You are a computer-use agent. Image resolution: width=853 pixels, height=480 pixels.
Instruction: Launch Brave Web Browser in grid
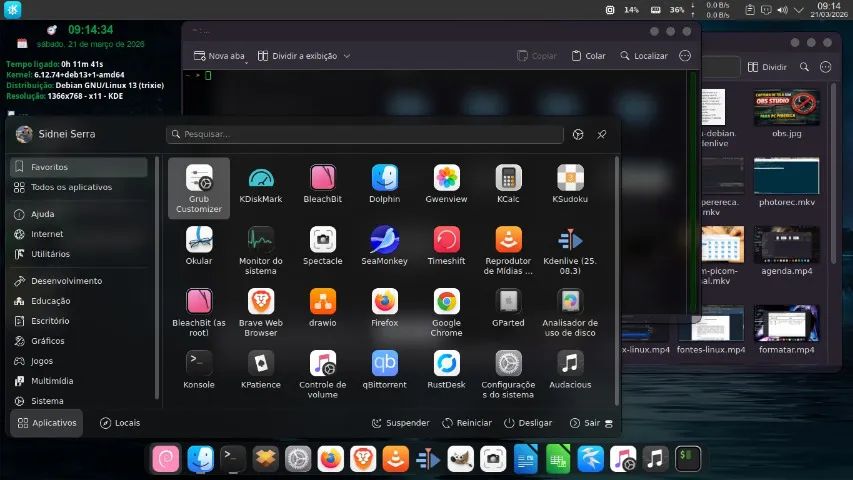261,312
